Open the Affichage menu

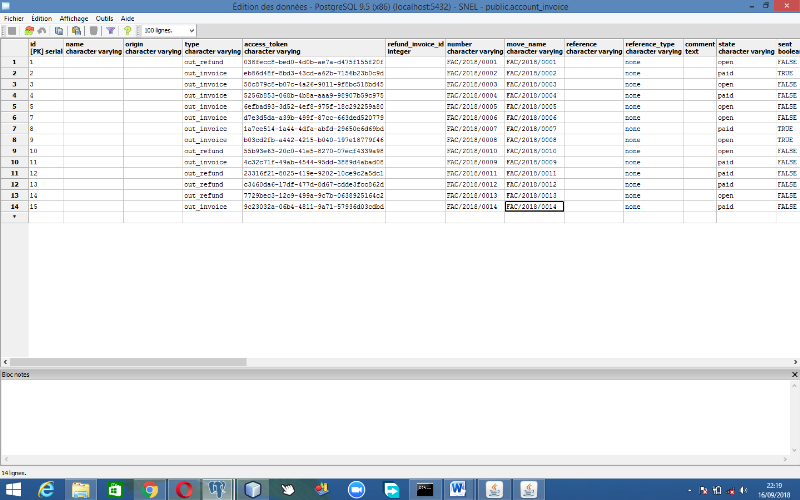tap(74, 18)
